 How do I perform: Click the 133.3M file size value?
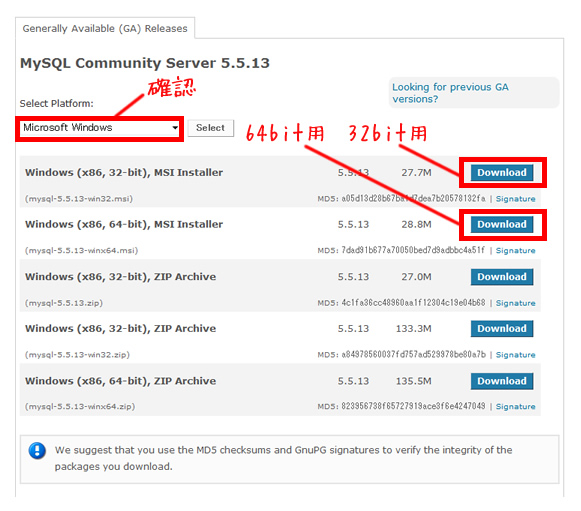pyautogui.click(x=414, y=329)
